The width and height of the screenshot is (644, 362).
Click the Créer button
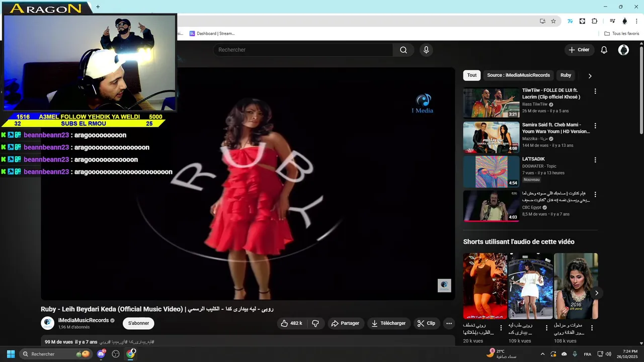coord(579,50)
